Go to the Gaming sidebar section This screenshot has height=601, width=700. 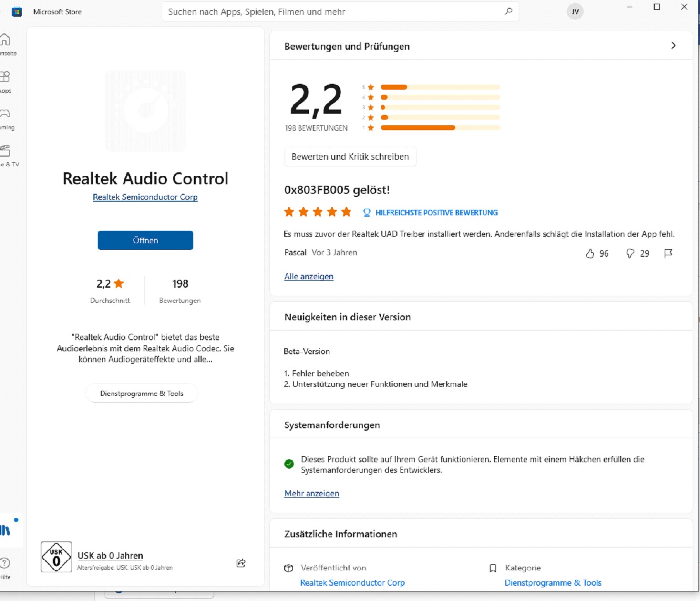[x=5, y=114]
